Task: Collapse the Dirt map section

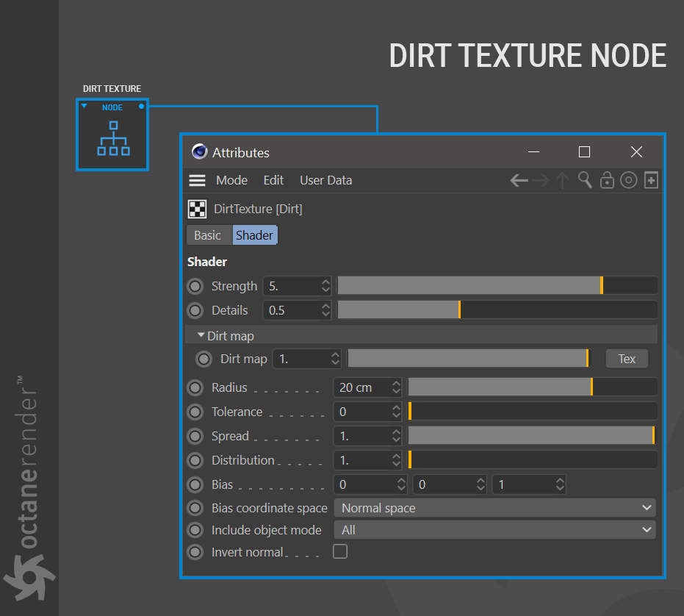Action: (x=201, y=336)
